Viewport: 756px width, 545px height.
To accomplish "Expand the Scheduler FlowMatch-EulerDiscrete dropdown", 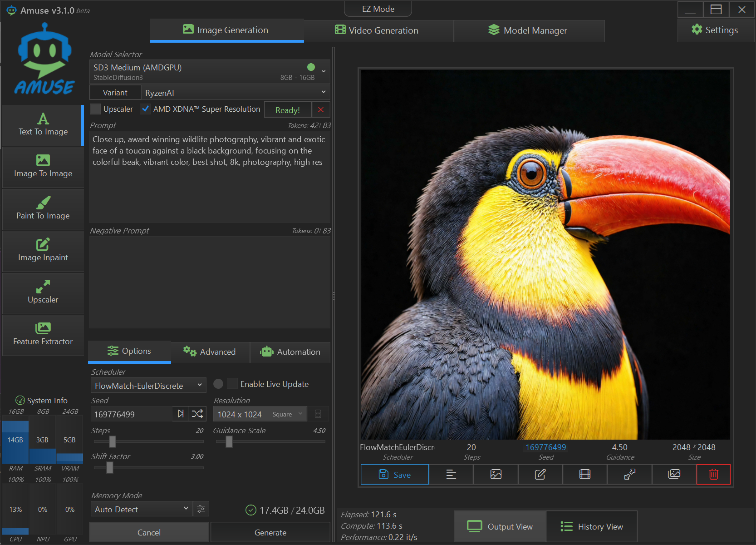I will tap(148, 386).
